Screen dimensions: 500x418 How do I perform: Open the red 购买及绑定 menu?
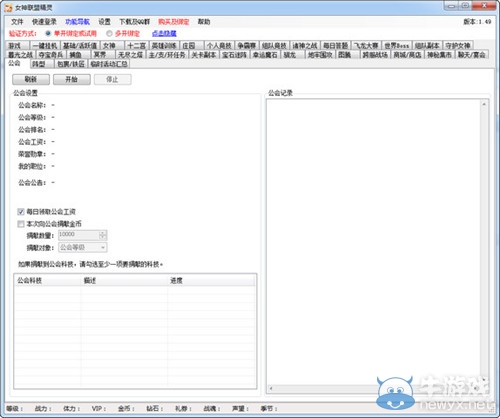[173, 22]
